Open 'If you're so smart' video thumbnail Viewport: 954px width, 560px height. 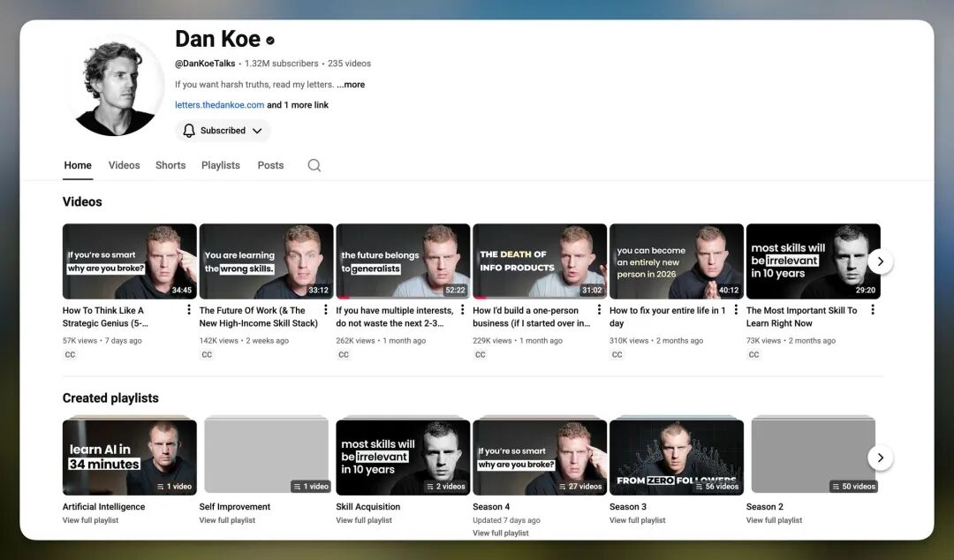coord(130,261)
